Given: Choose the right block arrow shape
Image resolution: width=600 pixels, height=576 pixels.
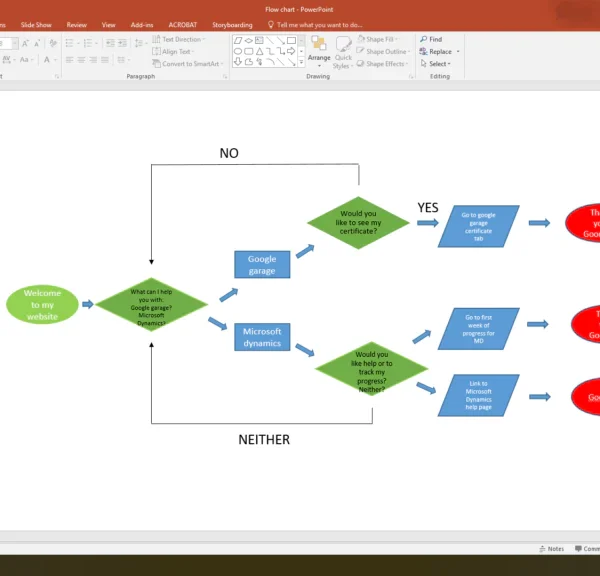Looking at the screenshot, I should (x=291, y=51).
